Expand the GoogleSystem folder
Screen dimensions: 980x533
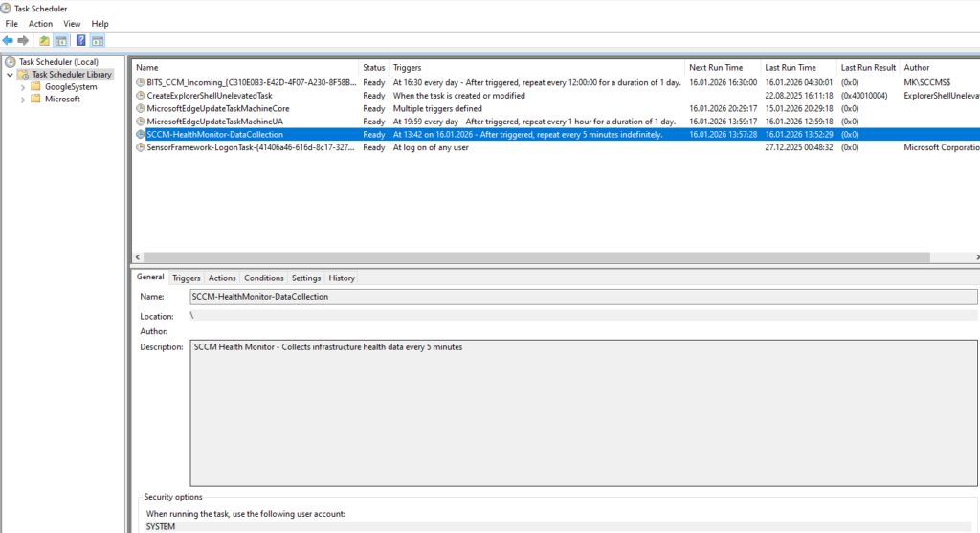pos(23,87)
